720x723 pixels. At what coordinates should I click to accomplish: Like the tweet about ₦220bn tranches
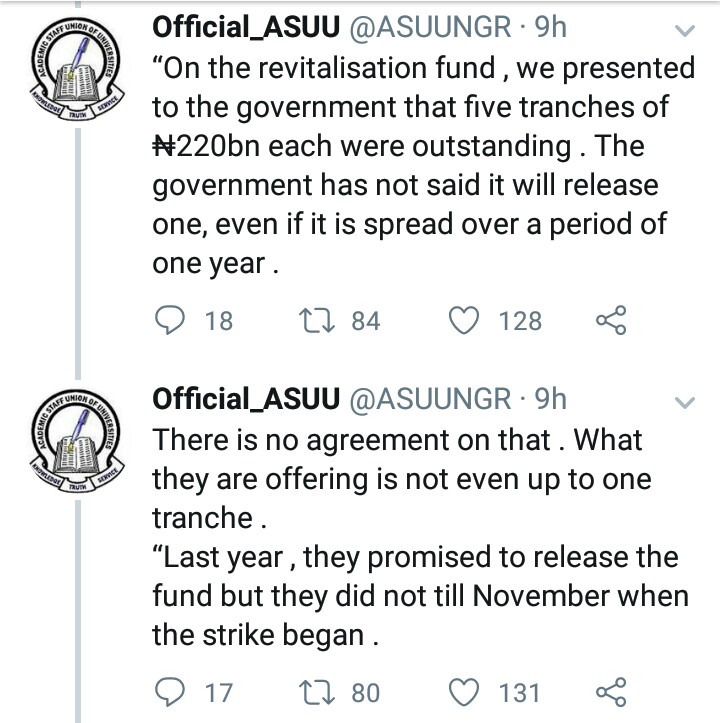(464, 320)
